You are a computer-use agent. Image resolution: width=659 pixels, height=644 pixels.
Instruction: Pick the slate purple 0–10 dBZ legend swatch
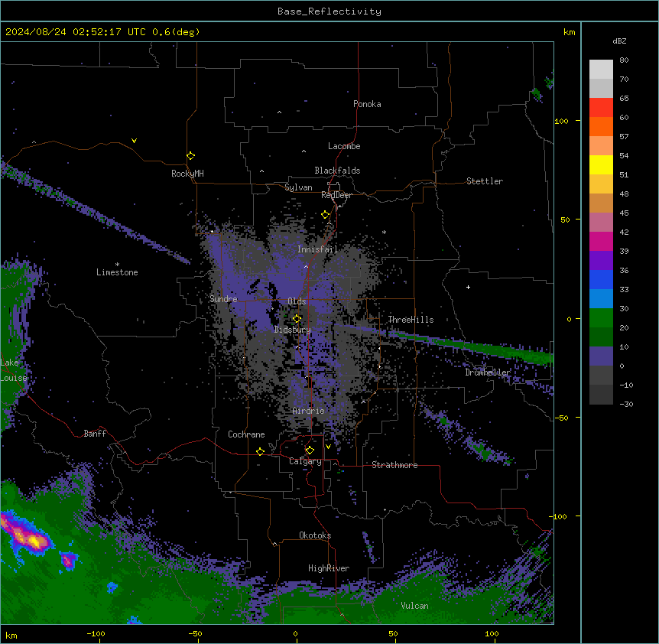(x=601, y=356)
